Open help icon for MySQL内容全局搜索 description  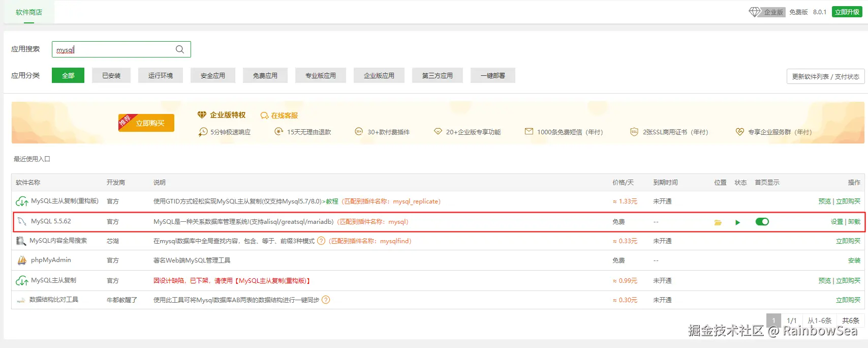[x=321, y=241]
